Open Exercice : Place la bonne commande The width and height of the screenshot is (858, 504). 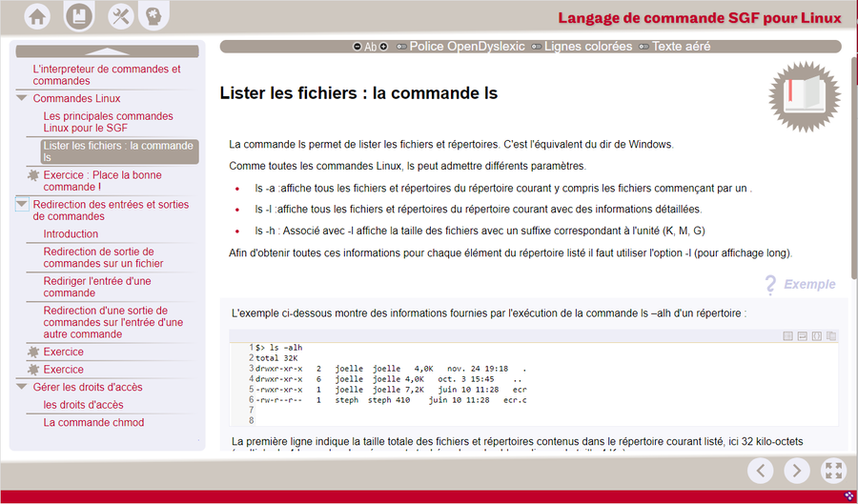point(102,181)
